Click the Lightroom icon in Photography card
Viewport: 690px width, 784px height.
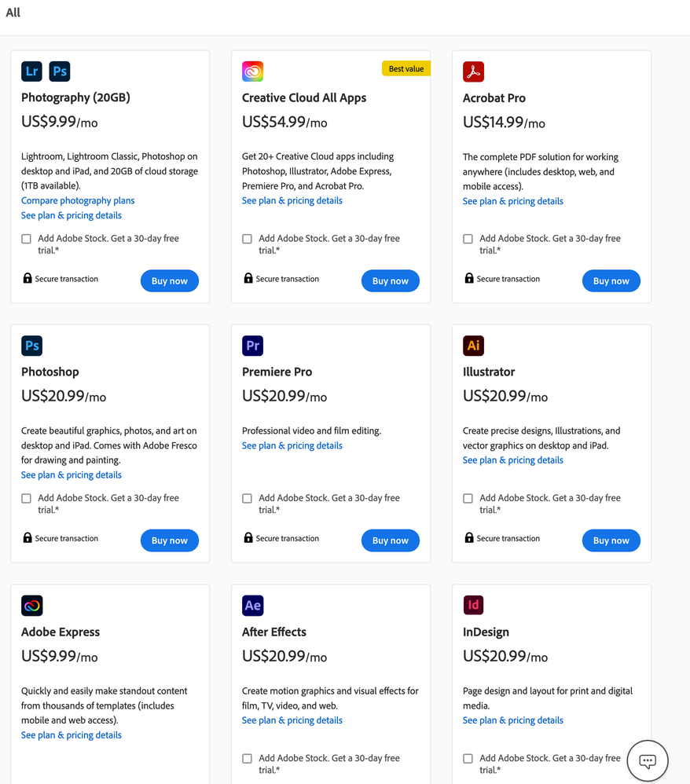pos(31,71)
